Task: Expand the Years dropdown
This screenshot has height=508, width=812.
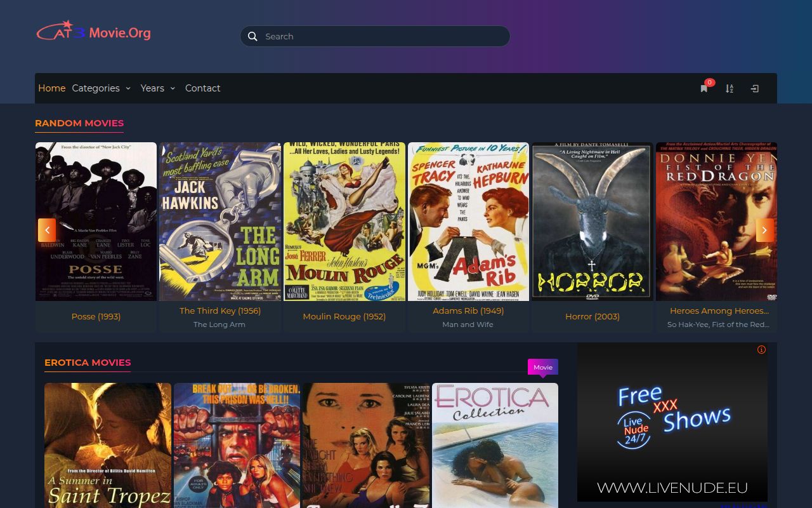Action: tap(153, 88)
